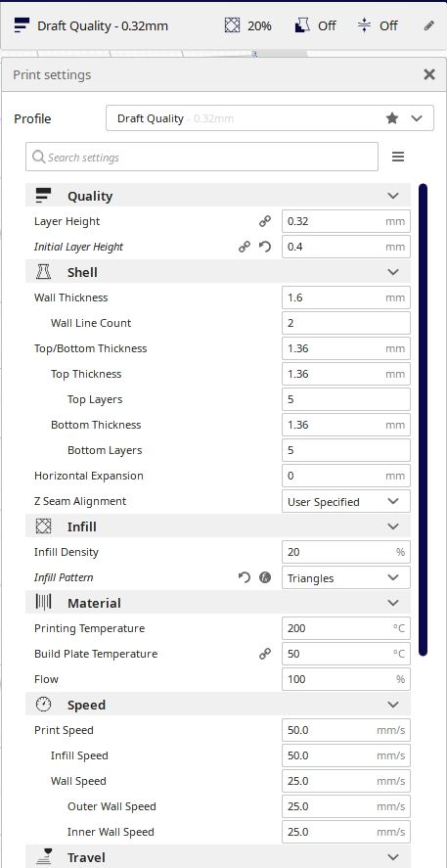The width and height of the screenshot is (447, 868).
Task: Edit the Top/Bottom Thickness value
Action: [346, 348]
